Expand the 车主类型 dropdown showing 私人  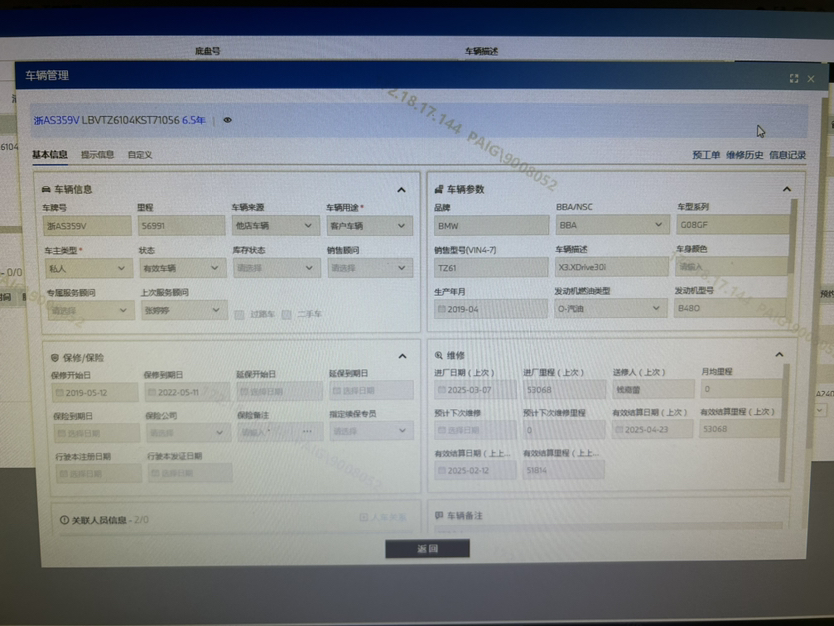(x=88, y=268)
